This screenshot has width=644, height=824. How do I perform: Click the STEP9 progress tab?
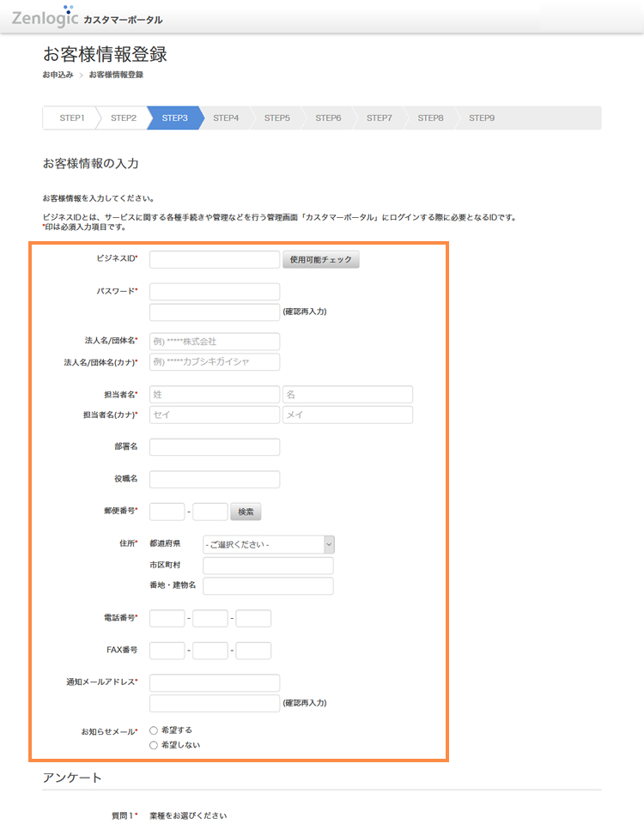tap(482, 118)
